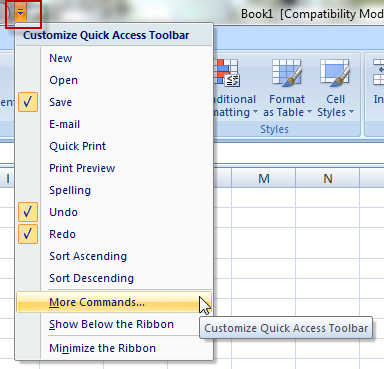Uncheck the Undo command
The height and width of the screenshot is (369, 384).
click(114, 212)
